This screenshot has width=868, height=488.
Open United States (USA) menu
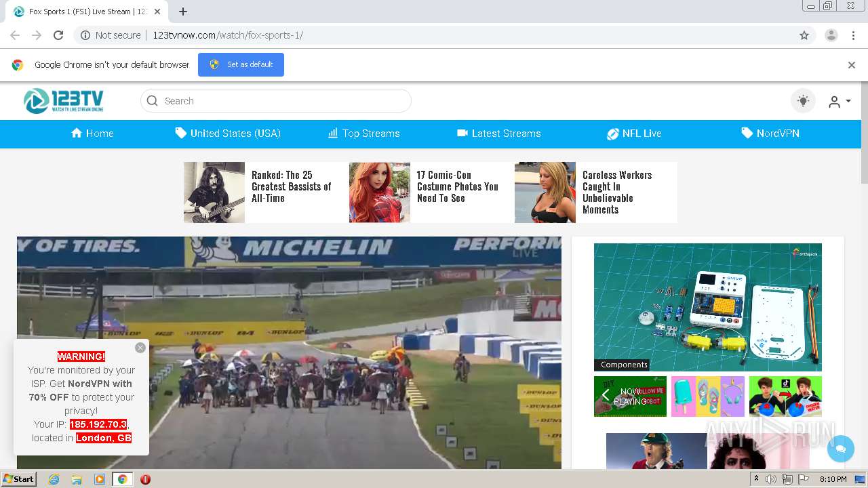click(228, 134)
